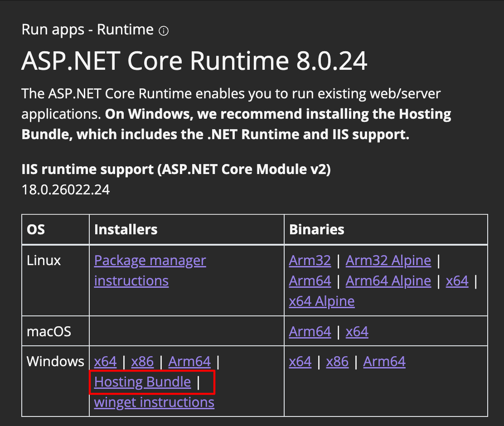The image size is (504, 426).
Task: Click the info icon next to Run apps - Runtime
Action: tap(164, 30)
